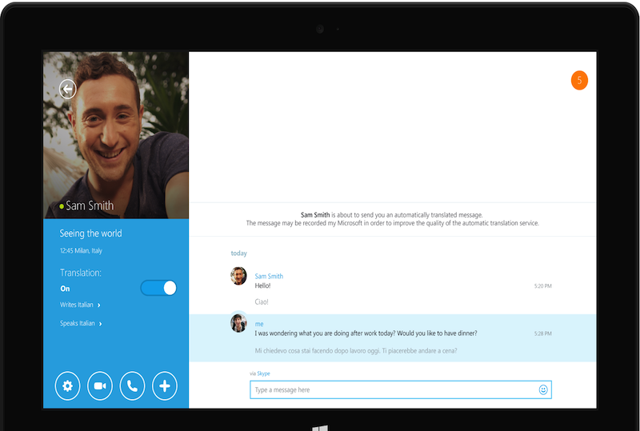The image size is (640, 431).
Task: Click the 5:20 PM timestamp
Action: point(543,286)
